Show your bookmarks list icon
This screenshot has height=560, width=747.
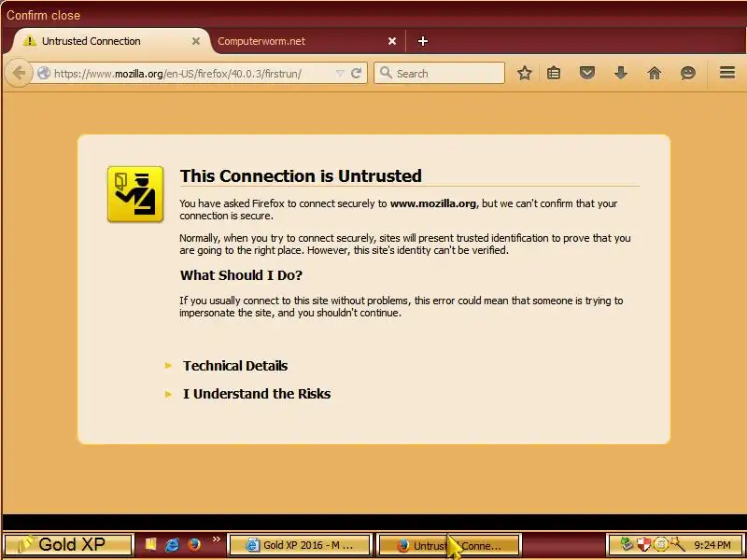click(554, 74)
